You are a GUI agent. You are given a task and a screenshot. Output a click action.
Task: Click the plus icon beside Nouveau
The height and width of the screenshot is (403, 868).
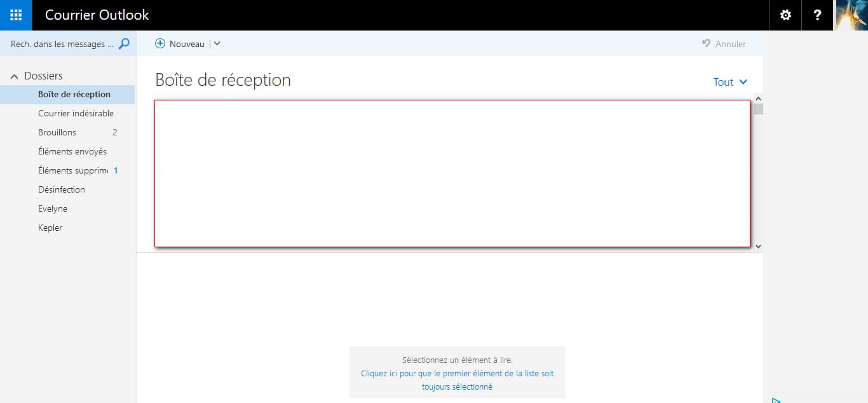pyautogui.click(x=160, y=44)
